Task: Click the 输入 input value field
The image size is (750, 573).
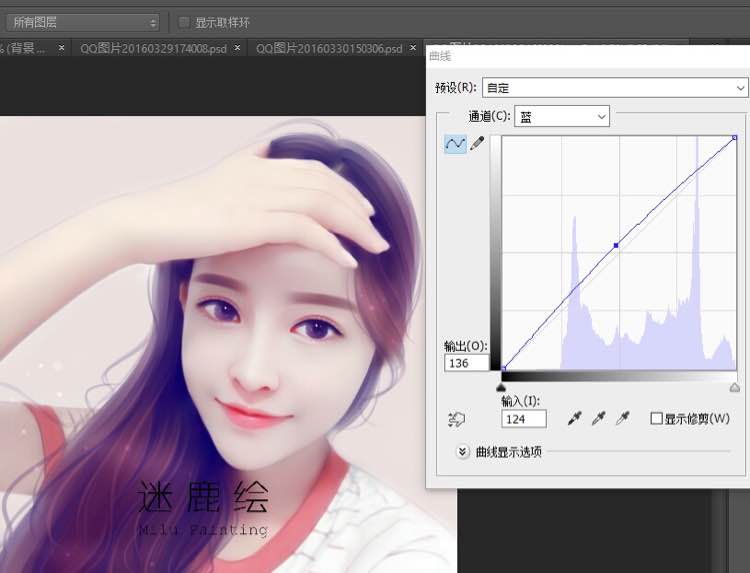Action: coord(523,419)
